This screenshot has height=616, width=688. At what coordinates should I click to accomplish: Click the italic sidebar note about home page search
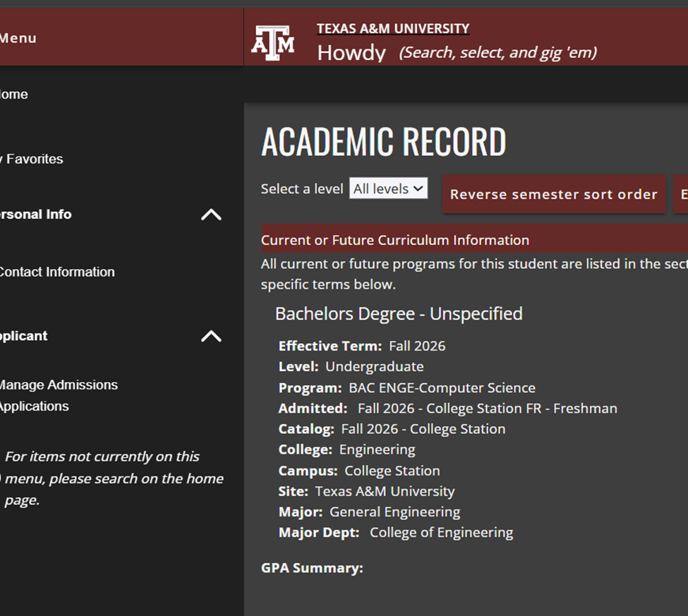(113, 478)
